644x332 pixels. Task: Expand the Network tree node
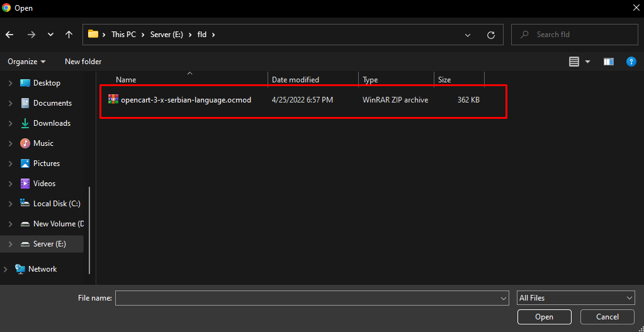[x=5, y=269]
